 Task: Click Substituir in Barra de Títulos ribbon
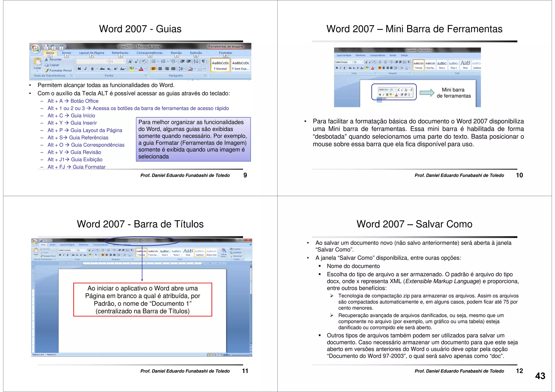235,252
